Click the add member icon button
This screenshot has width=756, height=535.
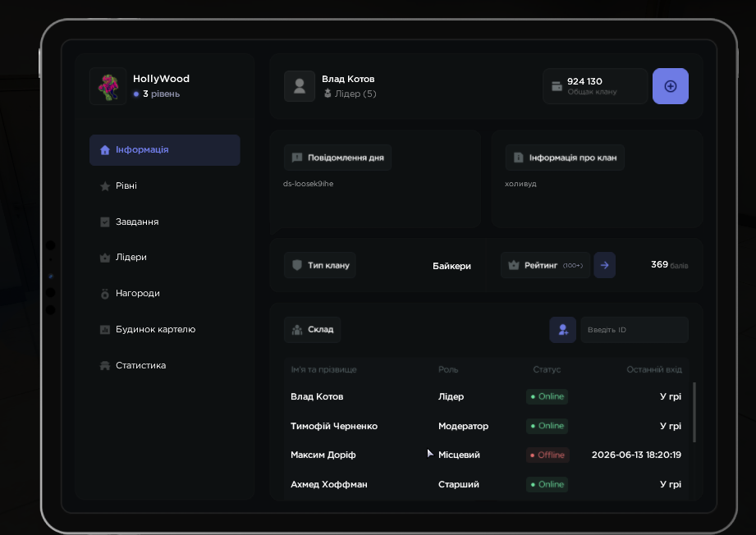[562, 330]
